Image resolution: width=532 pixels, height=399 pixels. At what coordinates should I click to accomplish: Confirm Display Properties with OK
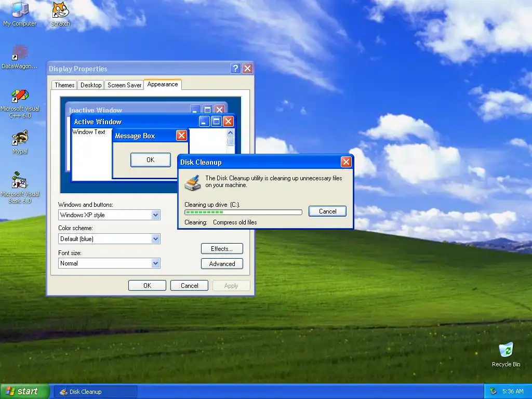pos(147,286)
